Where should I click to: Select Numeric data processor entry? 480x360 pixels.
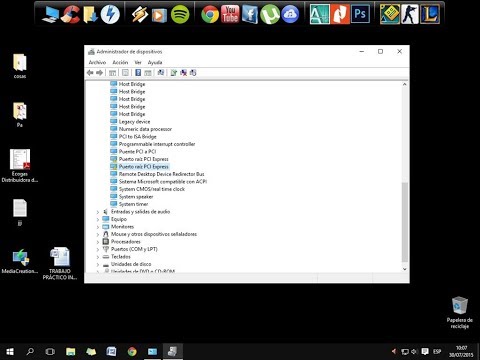pyautogui.click(x=145, y=129)
